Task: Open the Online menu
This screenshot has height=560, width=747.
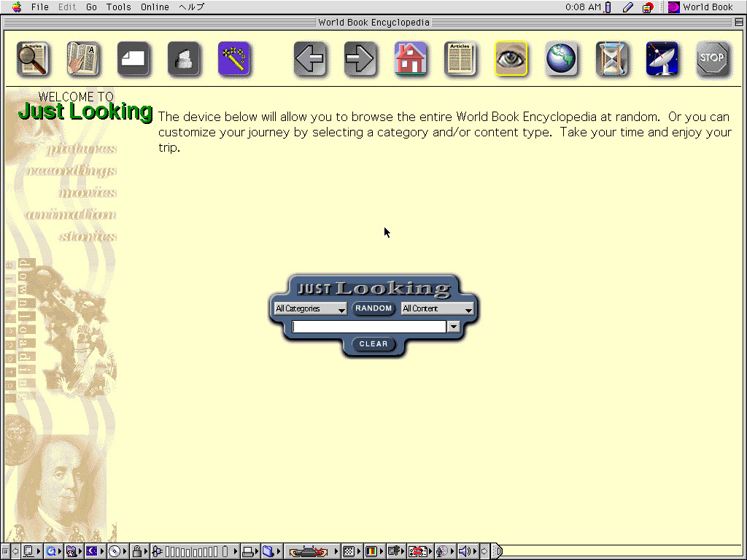Action: [x=155, y=7]
